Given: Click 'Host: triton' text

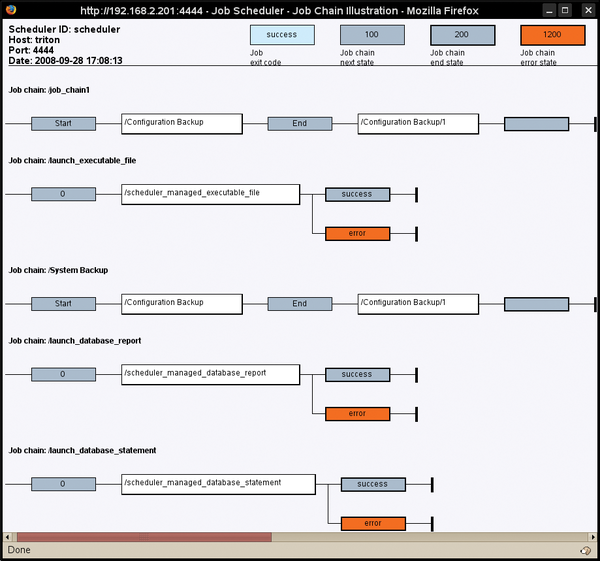Looking at the screenshot, I should 34,40.
